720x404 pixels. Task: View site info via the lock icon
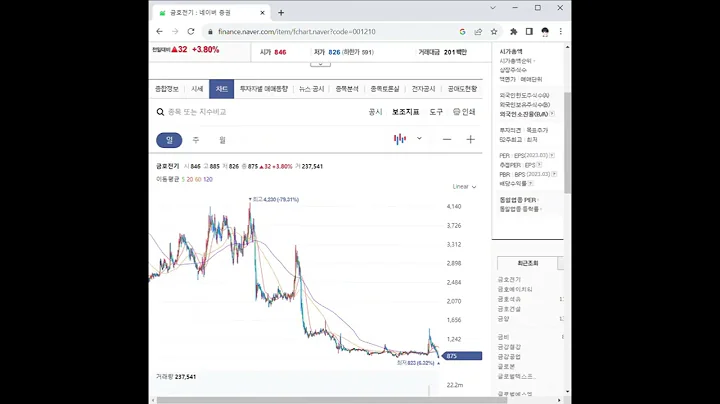[210, 32]
